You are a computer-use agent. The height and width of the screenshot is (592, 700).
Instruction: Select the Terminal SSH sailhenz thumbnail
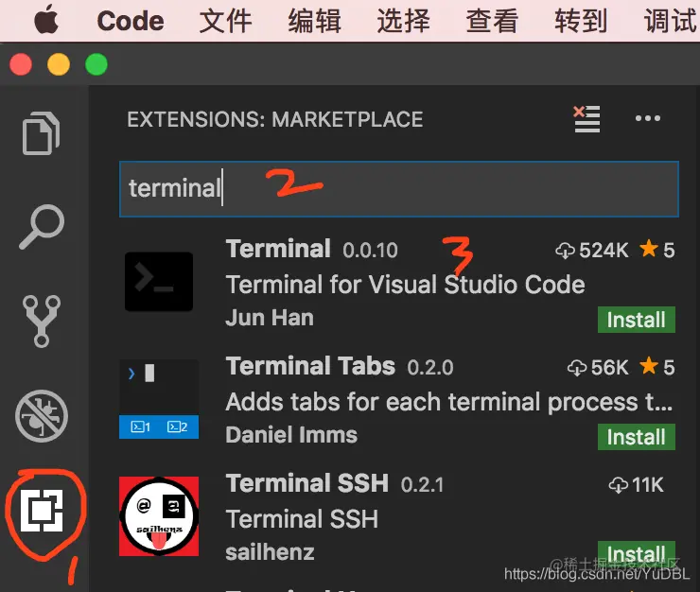click(159, 516)
